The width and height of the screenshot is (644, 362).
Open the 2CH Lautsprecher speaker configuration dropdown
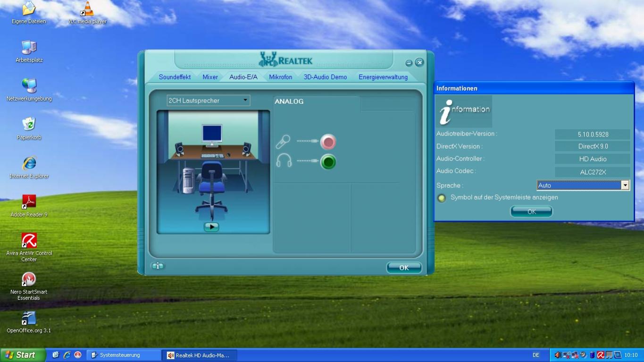tap(209, 101)
